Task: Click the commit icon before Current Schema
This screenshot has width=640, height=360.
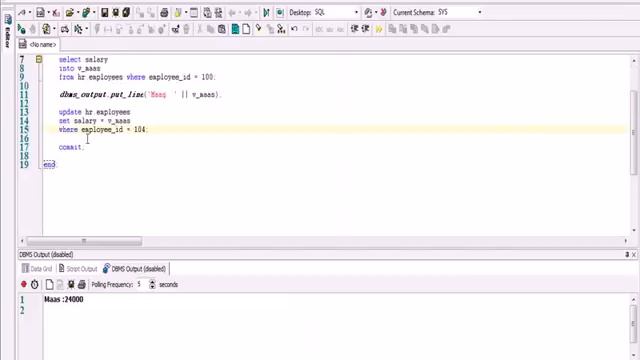Action: coord(368,13)
